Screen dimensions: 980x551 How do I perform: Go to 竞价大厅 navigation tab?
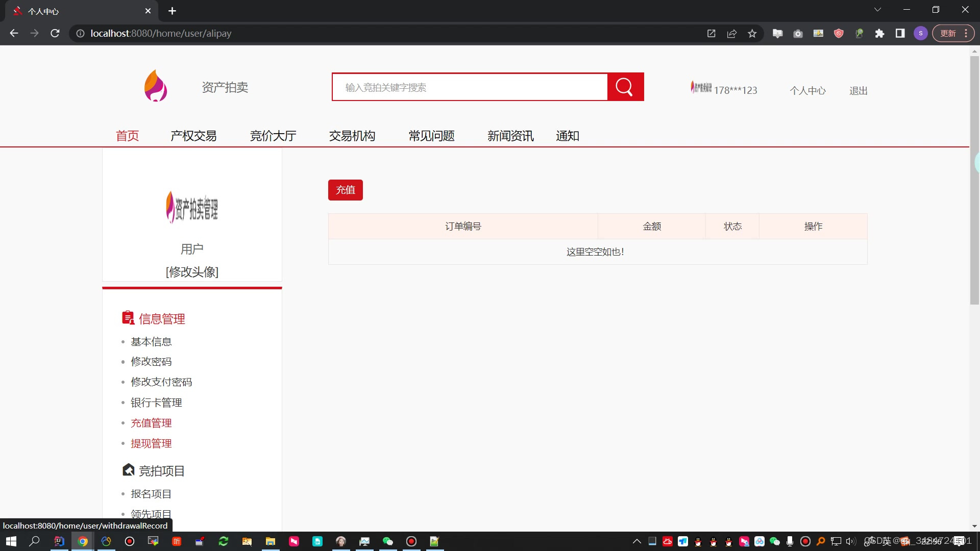click(273, 136)
